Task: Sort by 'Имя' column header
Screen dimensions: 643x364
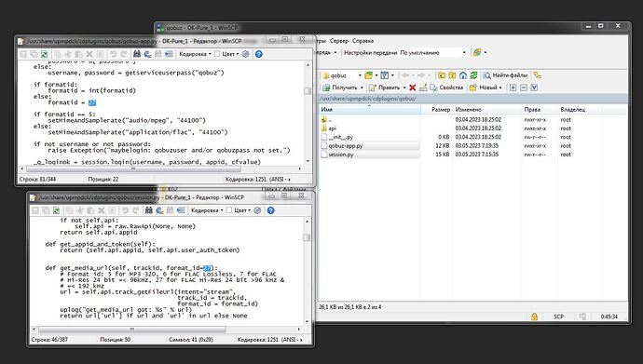Action: point(370,109)
